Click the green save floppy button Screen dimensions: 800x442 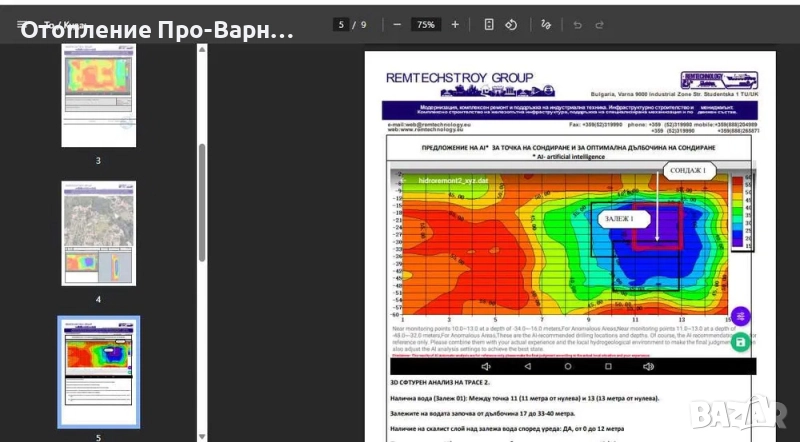click(x=740, y=343)
